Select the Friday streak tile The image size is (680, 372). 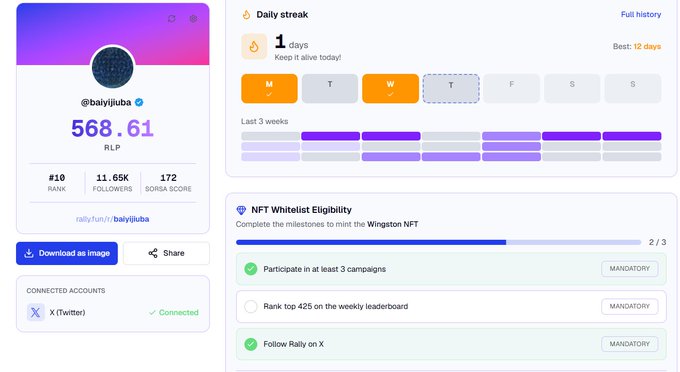tap(512, 88)
